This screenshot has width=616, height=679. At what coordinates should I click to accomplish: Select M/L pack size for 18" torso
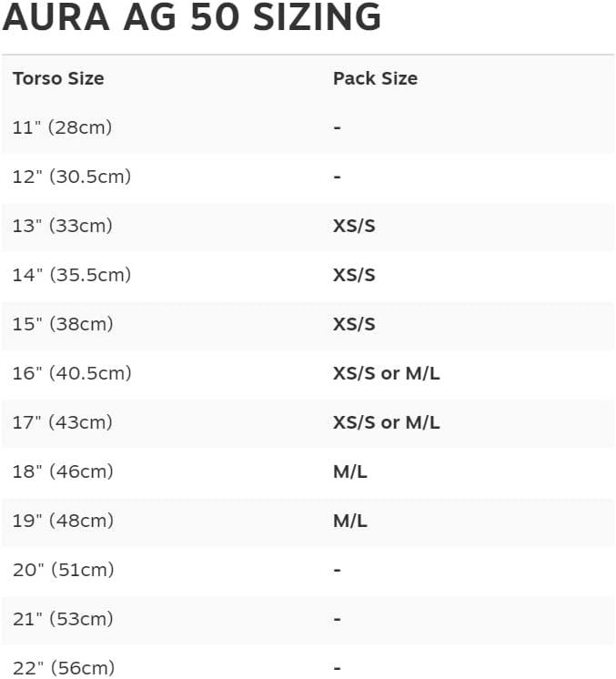pyautogui.click(x=350, y=471)
